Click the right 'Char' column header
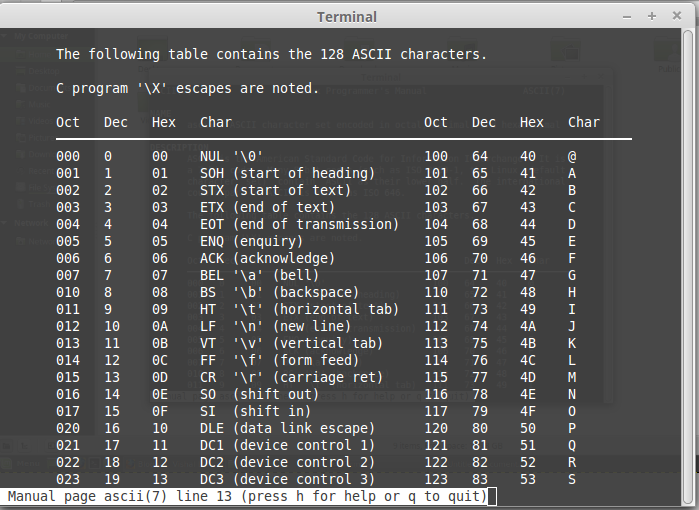Image resolution: width=699 pixels, height=510 pixels. tap(584, 122)
